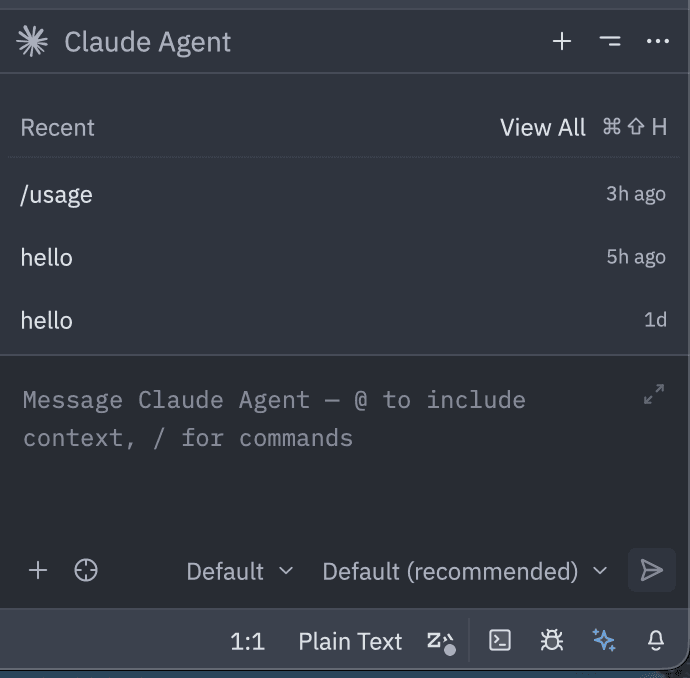Click the plus icon to add context

click(x=38, y=571)
